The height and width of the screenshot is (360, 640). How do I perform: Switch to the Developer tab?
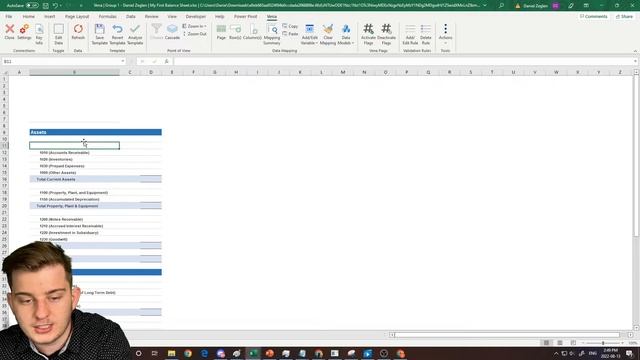pos(196,16)
